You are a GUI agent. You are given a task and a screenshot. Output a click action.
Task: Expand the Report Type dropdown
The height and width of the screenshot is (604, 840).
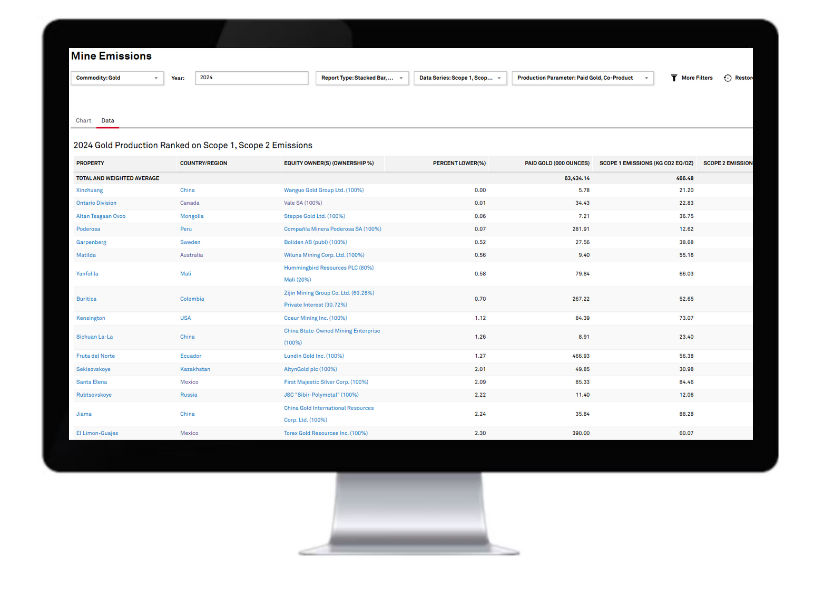(x=362, y=78)
